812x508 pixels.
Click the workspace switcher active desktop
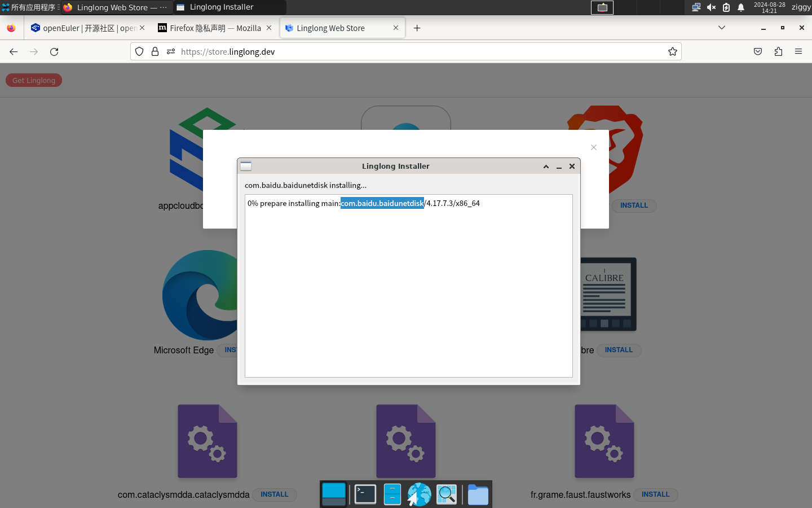click(602, 7)
